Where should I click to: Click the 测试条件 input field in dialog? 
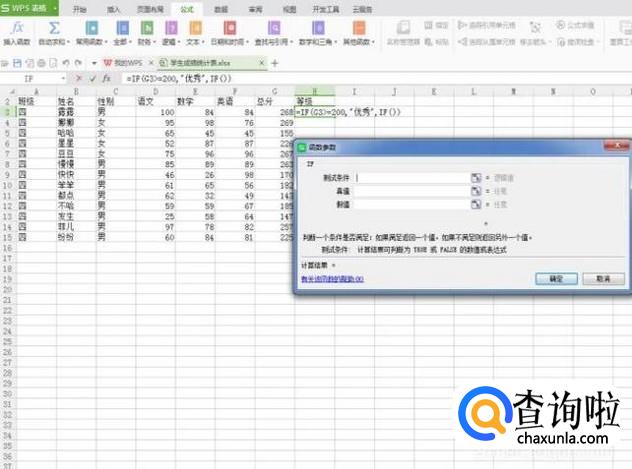point(412,178)
